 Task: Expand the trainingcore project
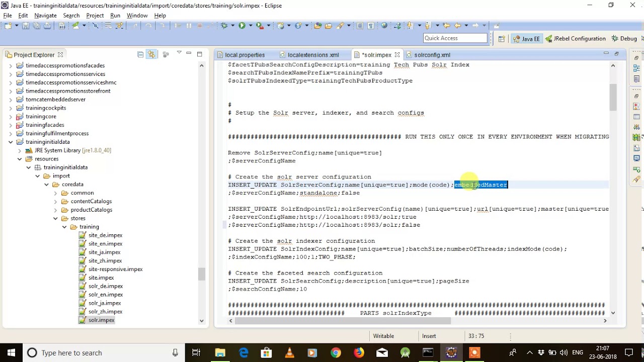[11, 116]
